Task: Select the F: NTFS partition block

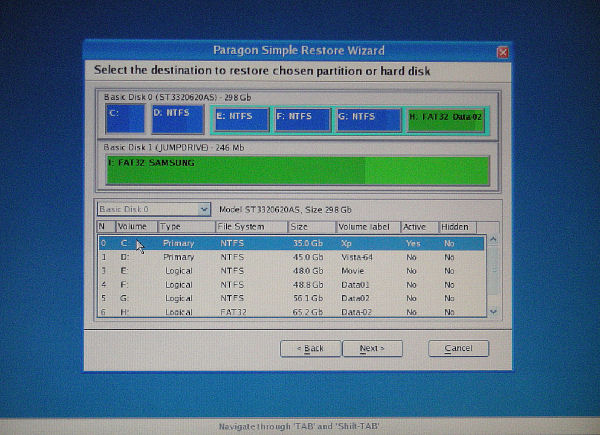Action: pyautogui.click(x=301, y=120)
